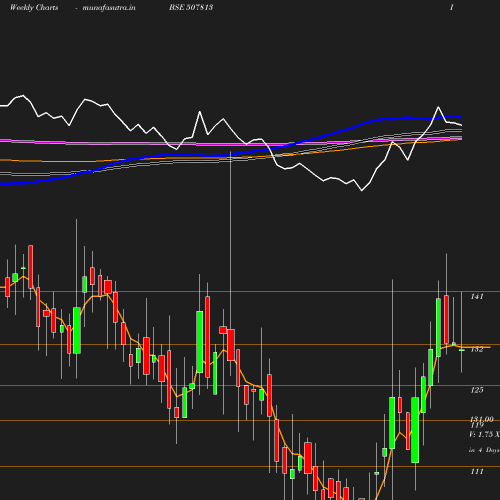
Task: Click the price level label '141'
Action: [x=477, y=296]
